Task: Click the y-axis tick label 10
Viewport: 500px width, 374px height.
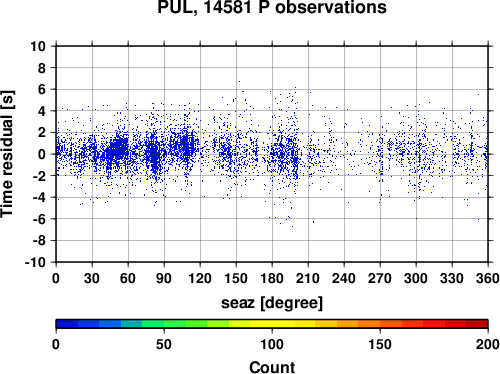Action: click(x=38, y=46)
